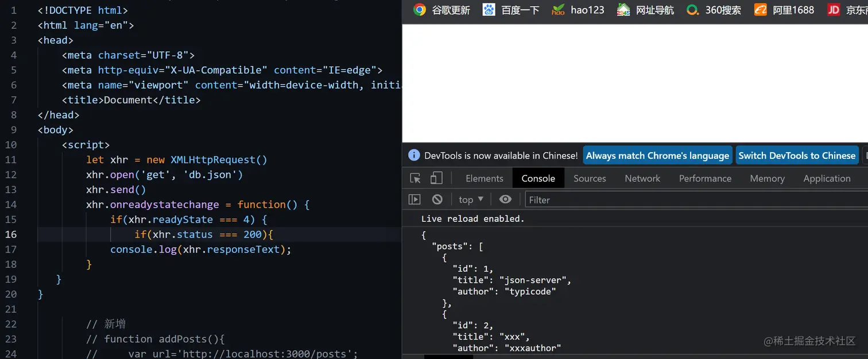Open the 谷歌更新 Chrome bookmark icon
The height and width of the screenshot is (359, 868).
coord(420,10)
